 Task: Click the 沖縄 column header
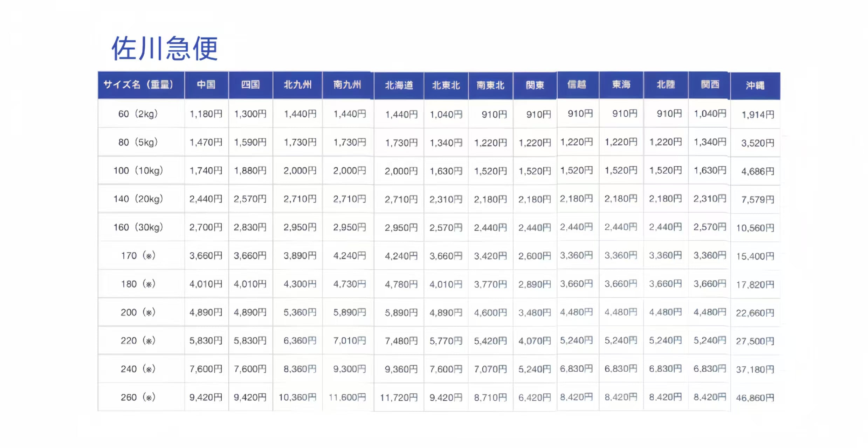coord(755,86)
